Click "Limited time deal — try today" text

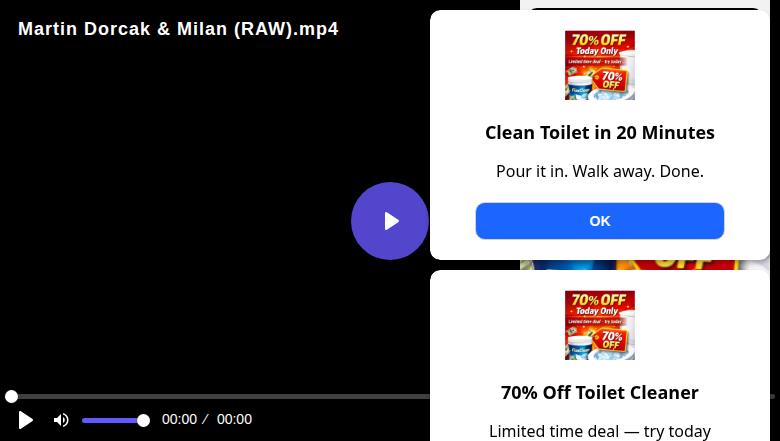(x=599, y=431)
